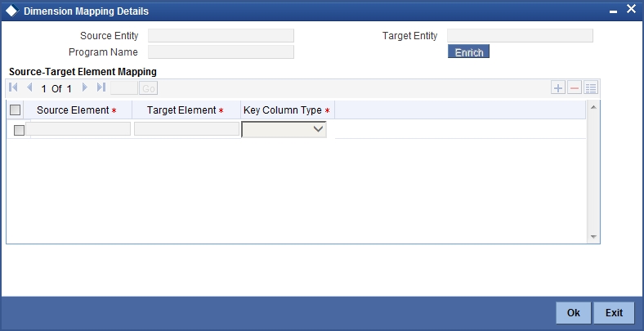Delete selected row with minus icon
The height and width of the screenshot is (331, 644).
(x=575, y=88)
